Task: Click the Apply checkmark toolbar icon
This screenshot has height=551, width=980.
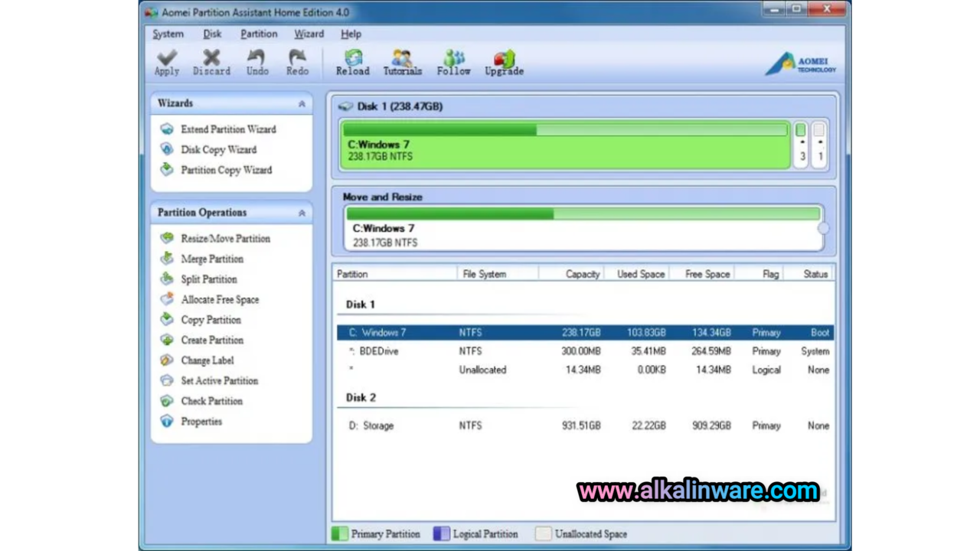Action: point(167,58)
